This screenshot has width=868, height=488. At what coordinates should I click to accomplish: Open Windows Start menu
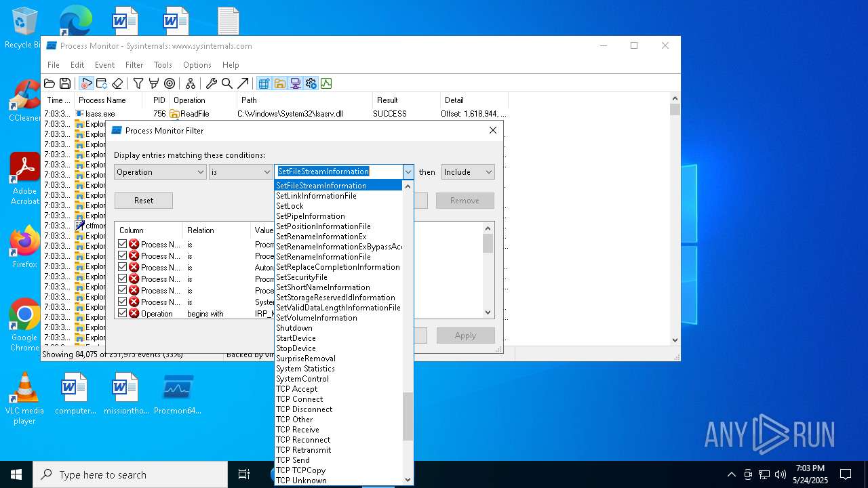pos(16,474)
